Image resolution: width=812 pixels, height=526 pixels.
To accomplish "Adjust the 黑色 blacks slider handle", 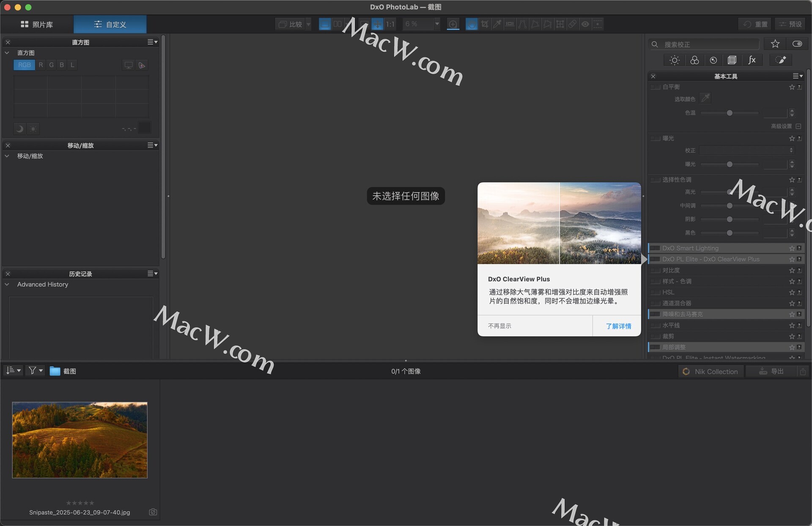I will (x=730, y=233).
